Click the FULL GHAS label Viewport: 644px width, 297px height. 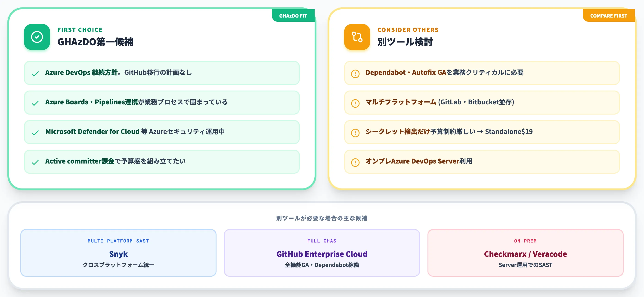tap(322, 241)
